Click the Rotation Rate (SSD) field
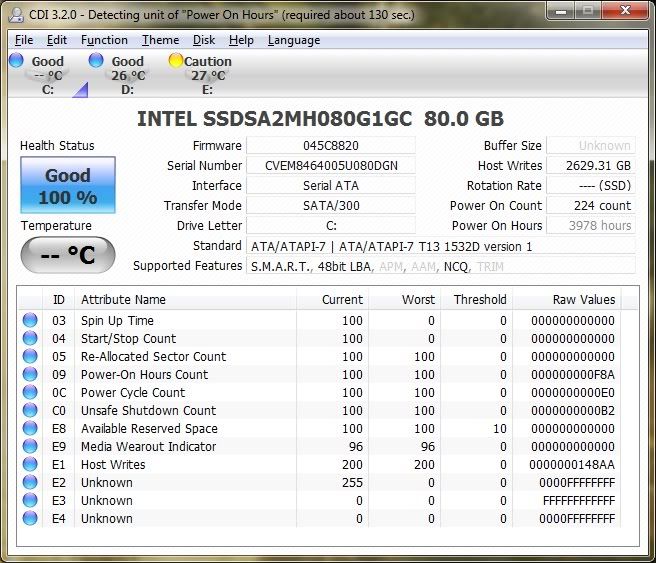656x563 pixels. 592,186
